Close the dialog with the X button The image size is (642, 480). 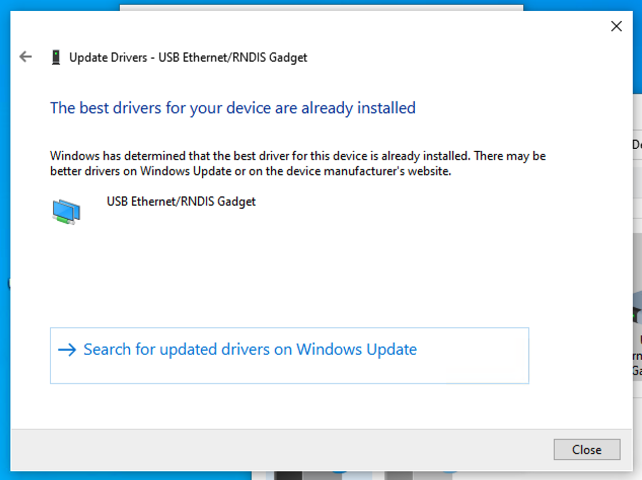[616, 26]
